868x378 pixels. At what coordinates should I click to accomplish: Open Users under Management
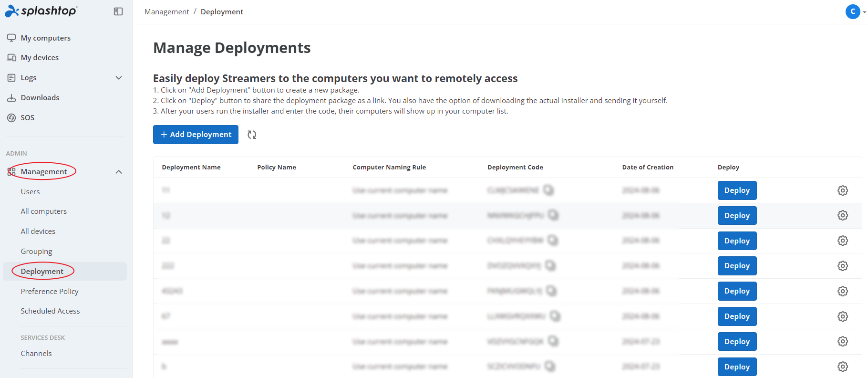(x=30, y=191)
